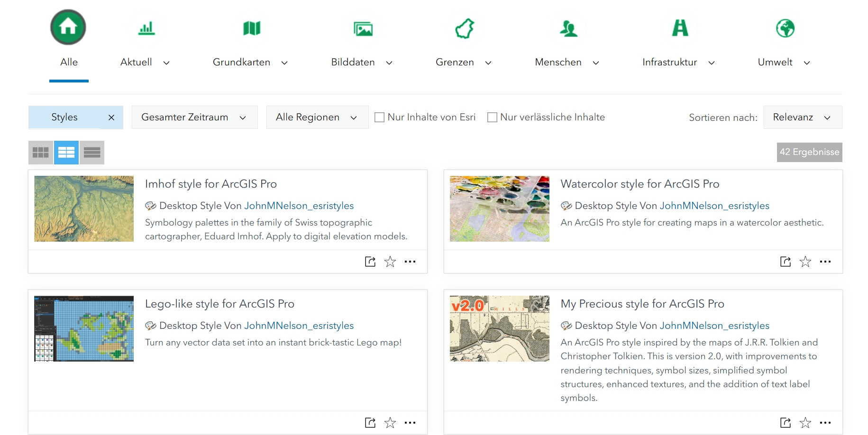This screenshot has height=435, width=868.
Task: Expand the Grenzen category chevron
Action: point(488,63)
